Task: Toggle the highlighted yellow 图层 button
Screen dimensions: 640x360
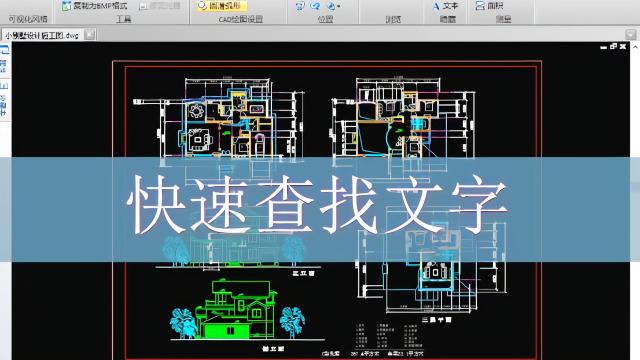Action: 221,6
